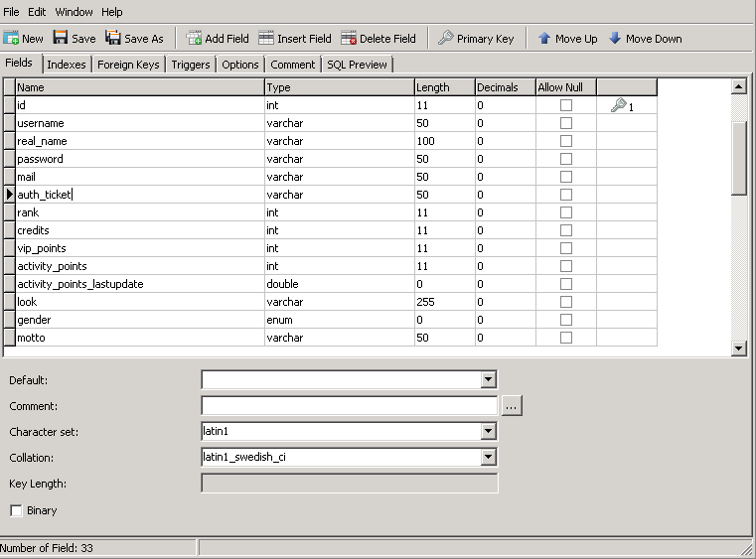Expand the Character set dropdown

coord(488,432)
